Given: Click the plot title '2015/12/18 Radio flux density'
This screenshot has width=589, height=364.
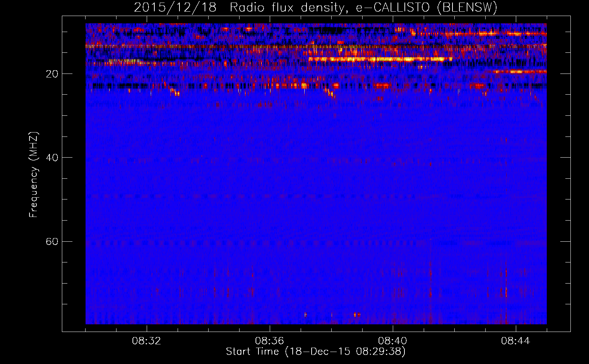Looking at the screenshot, I should [x=315, y=7].
